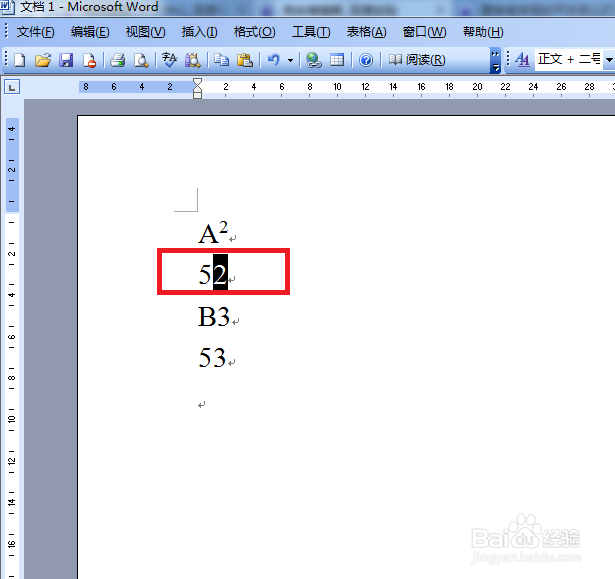The image size is (615, 579).
Task: Open the 编辑(E) menu
Action: 90,32
